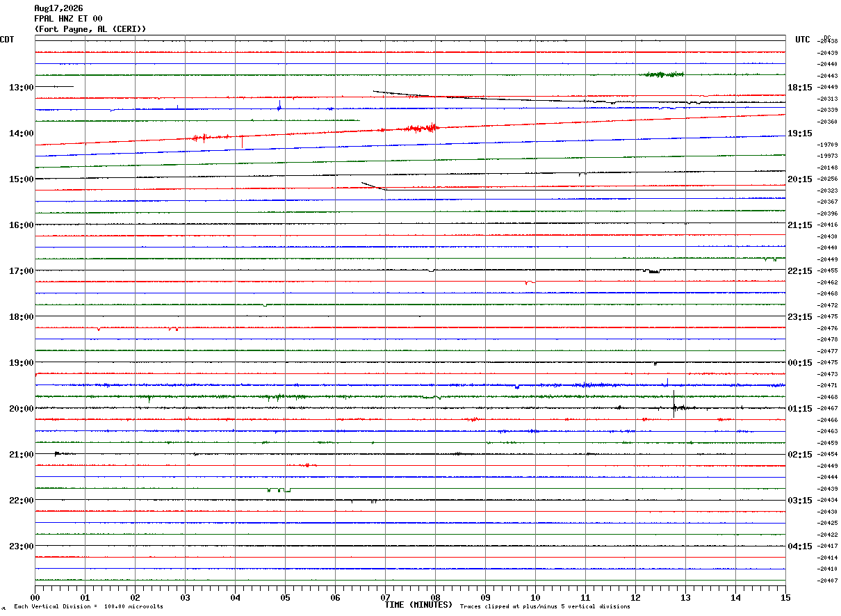Select the DC offset value -20148
This screenshot has height=616, width=841.
pyautogui.click(x=827, y=168)
